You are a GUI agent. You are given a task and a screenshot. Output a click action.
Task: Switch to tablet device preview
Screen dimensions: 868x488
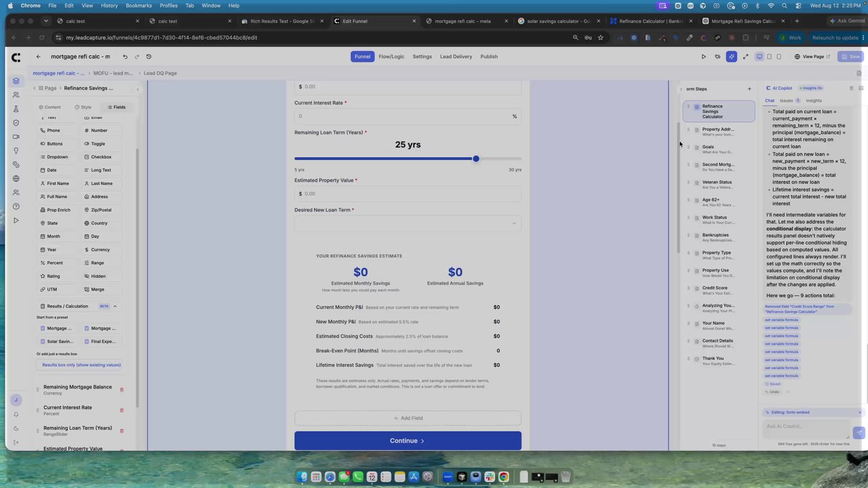click(769, 56)
